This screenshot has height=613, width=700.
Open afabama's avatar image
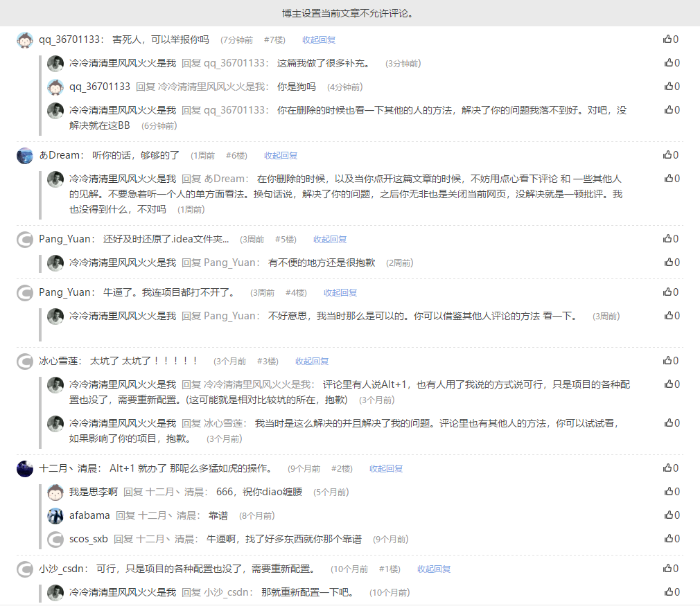click(x=55, y=516)
